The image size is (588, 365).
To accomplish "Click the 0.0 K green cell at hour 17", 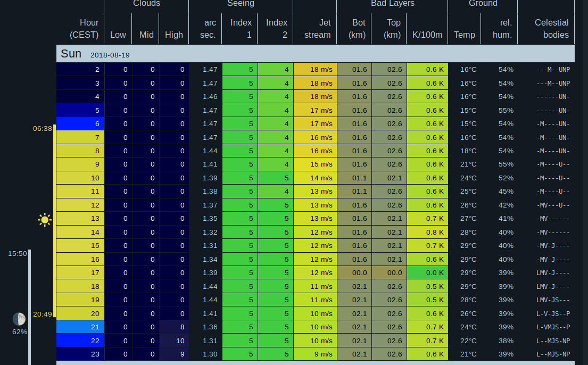I will click(x=427, y=272).
